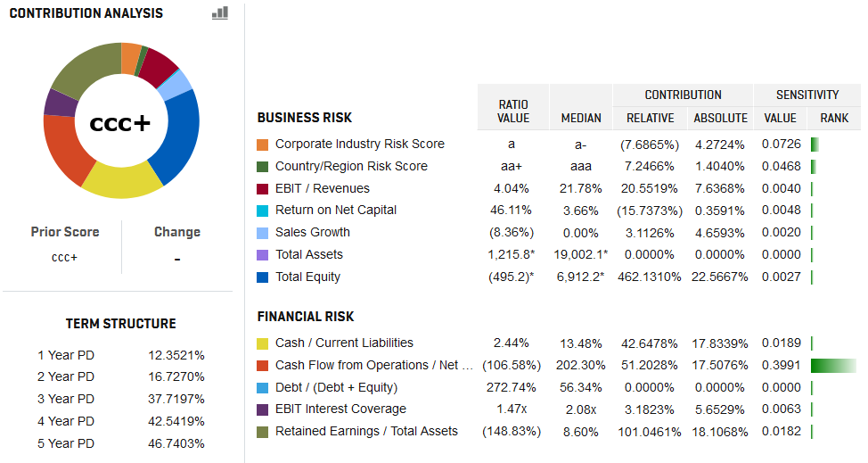Click the olive Retained Earnings / Total Assets swatch
The height and width of the screenshot is (463, 868).
(262, 432)
